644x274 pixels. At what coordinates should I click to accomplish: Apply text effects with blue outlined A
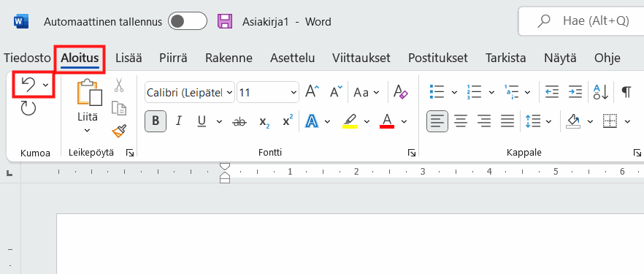(313, 121)
